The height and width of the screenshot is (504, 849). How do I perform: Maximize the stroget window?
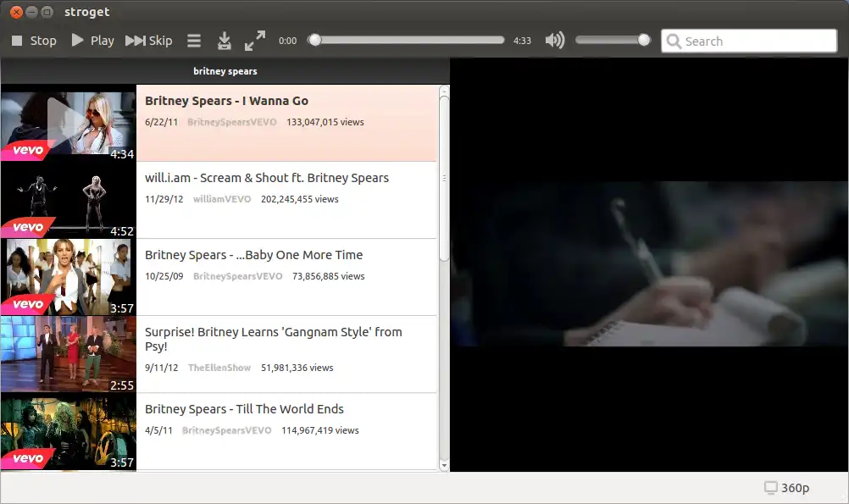[x=47, y=12]
